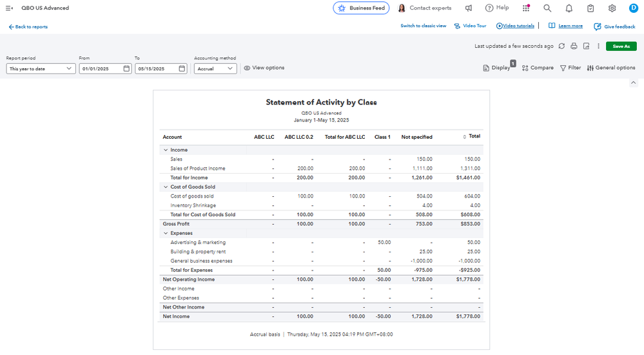Open the apps grid icon
Screen dimensions: 644x355
[x=526, y=8]
